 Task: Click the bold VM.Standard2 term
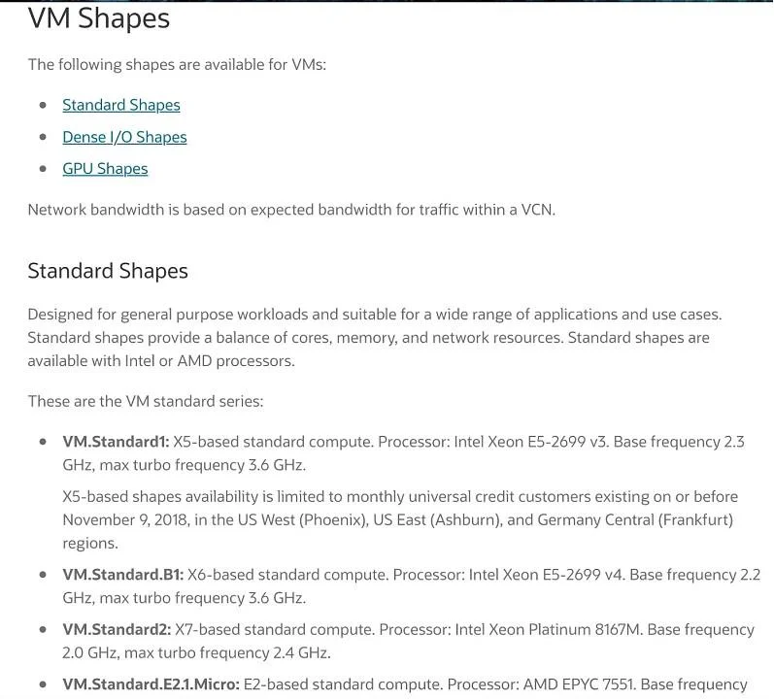pos(117,629)
